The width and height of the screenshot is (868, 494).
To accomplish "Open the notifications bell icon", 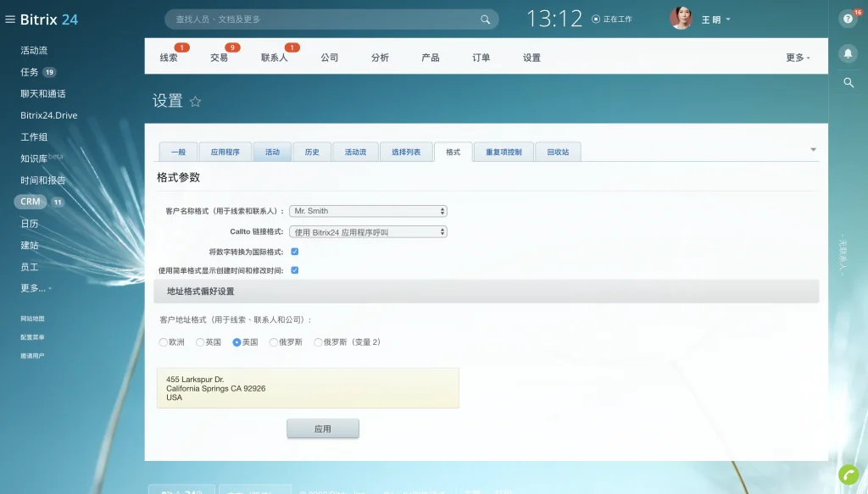I will point(848,53).
